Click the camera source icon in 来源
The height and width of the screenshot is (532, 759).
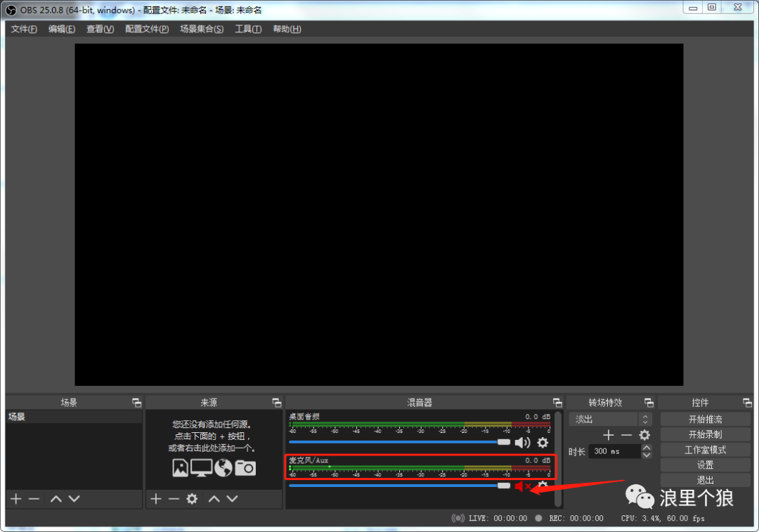pyautogui.click(x=245, y=468)
